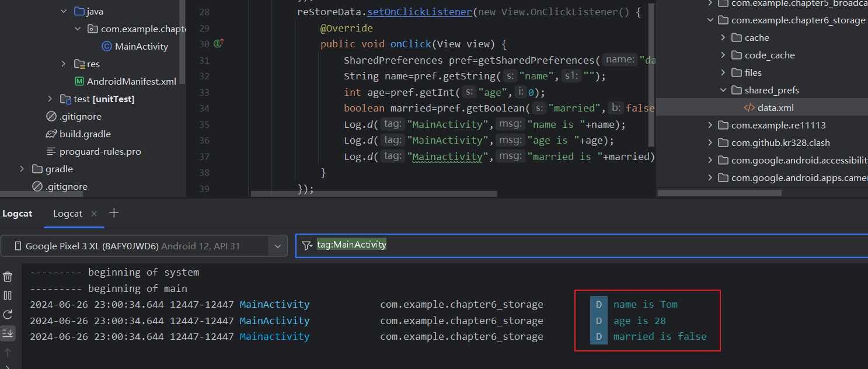
Task: Open AndroidManifest.xml in the project tree
Action: click(131, 82)
